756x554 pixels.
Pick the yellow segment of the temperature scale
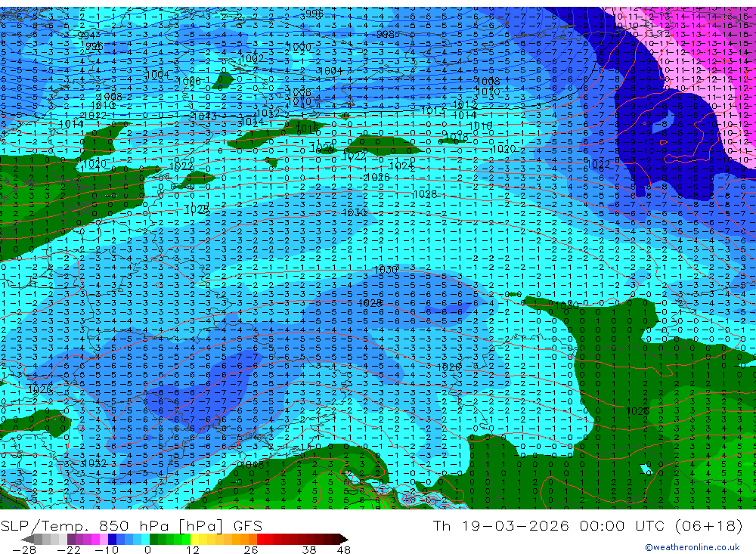(x=195, y=539)
